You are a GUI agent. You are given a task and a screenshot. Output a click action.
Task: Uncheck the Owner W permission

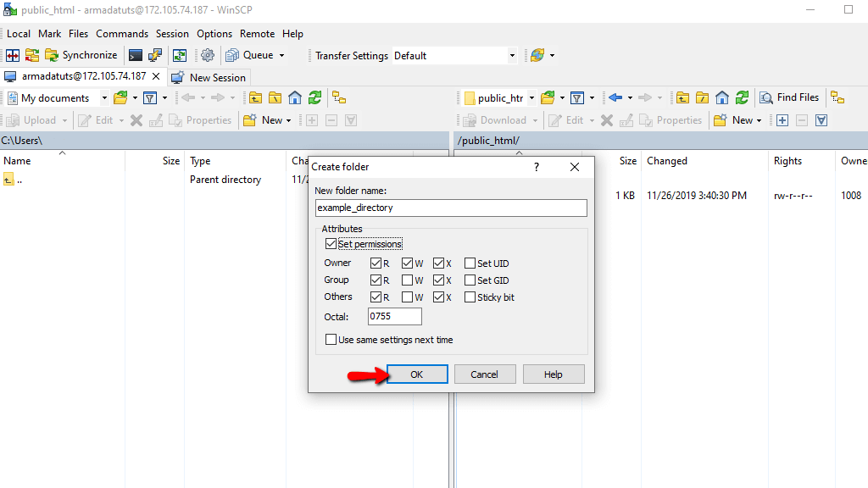click(x=408, y=263)
